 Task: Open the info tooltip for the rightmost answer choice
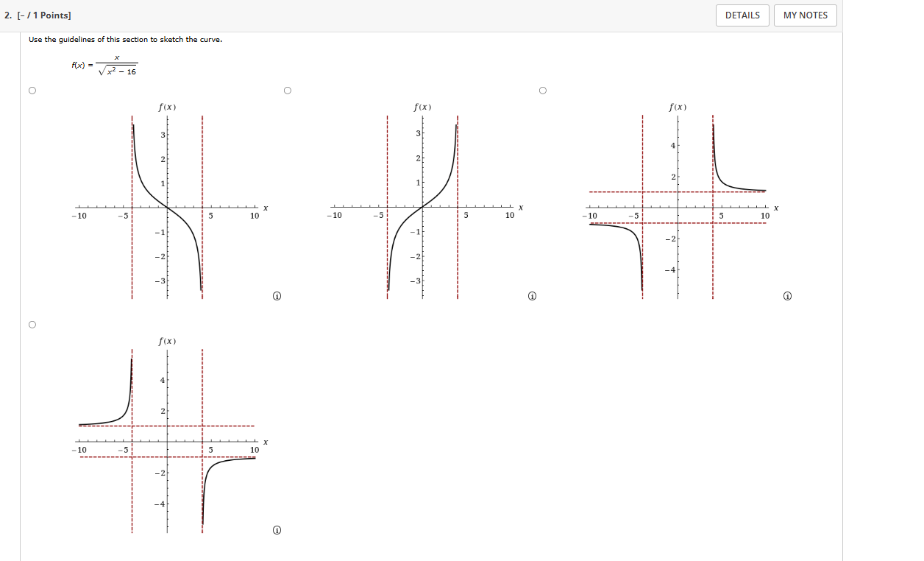point(787,295)
